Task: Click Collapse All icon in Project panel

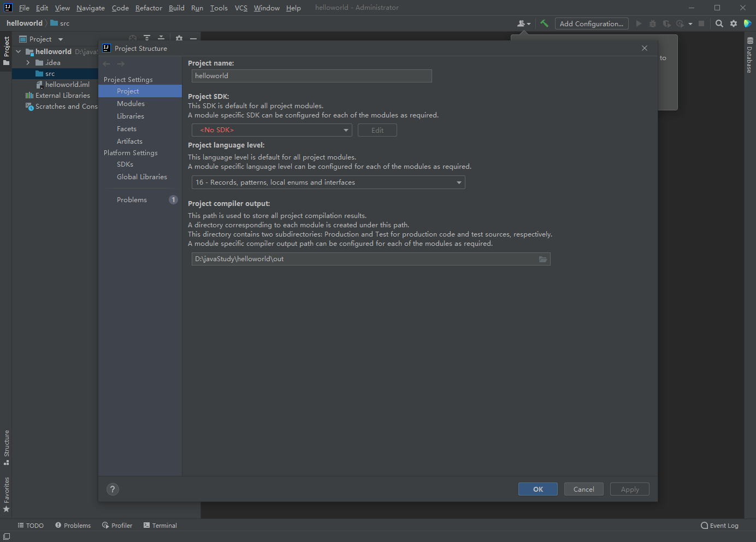Action: click(x=161, y=38)
